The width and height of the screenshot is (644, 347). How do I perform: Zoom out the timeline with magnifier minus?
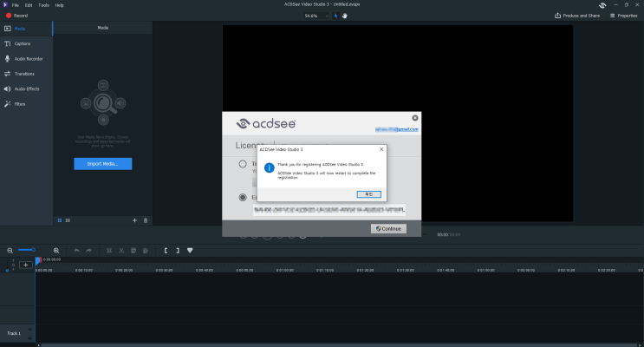point(10,251)
